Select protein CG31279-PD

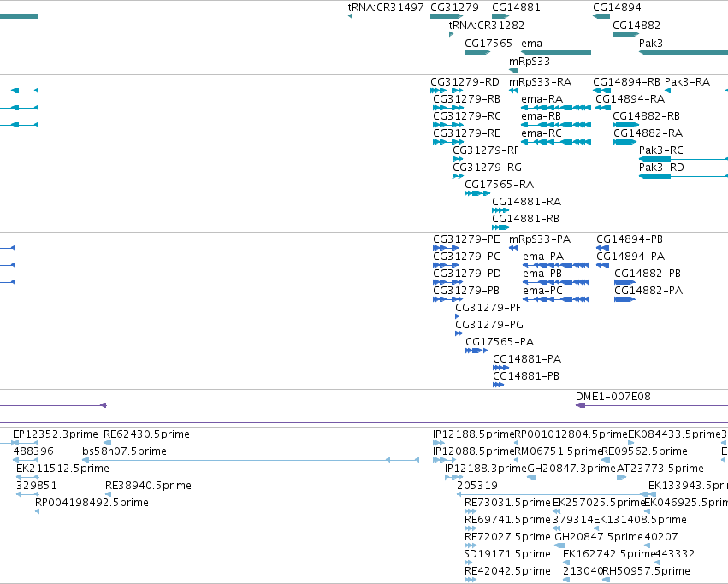pyautogui.click(x=447, y=282)
